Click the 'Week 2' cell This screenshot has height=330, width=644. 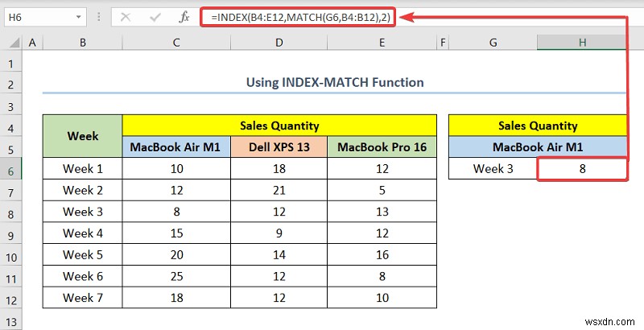point(82,190)
